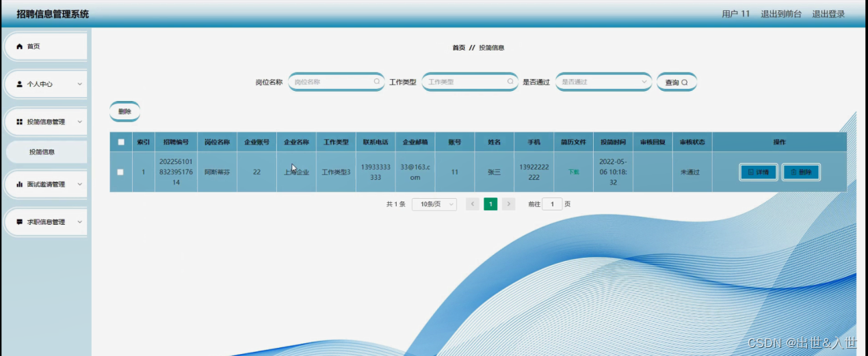The image size is (868, 356).
Task: Open the 是否通过 dropdown
Action: pyautogui.click(x=603, y=82)
